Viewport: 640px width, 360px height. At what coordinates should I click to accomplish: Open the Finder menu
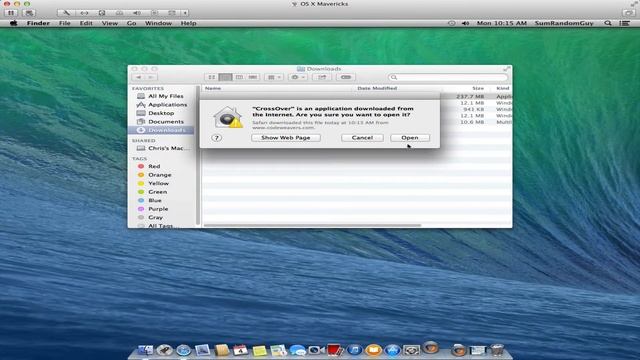click(38, 23)
